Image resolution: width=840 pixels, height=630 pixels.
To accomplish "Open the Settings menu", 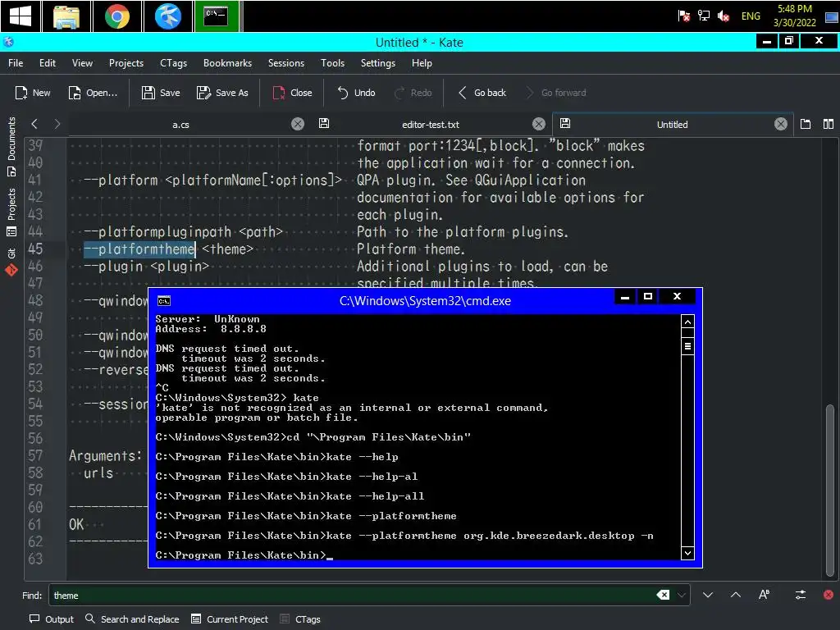I will click(x=377, y=63).
